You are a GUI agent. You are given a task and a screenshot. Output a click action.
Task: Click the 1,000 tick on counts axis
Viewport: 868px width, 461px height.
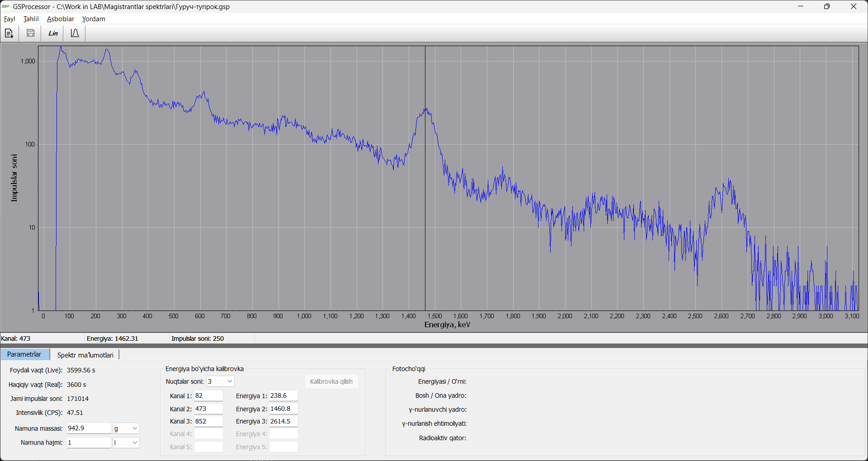pyautogui.click(x=28, y=61)
